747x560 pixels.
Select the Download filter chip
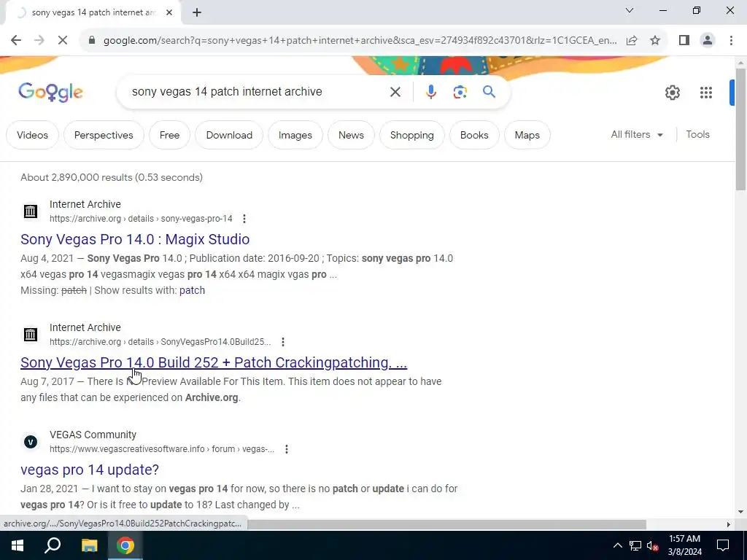click(229, 135)
